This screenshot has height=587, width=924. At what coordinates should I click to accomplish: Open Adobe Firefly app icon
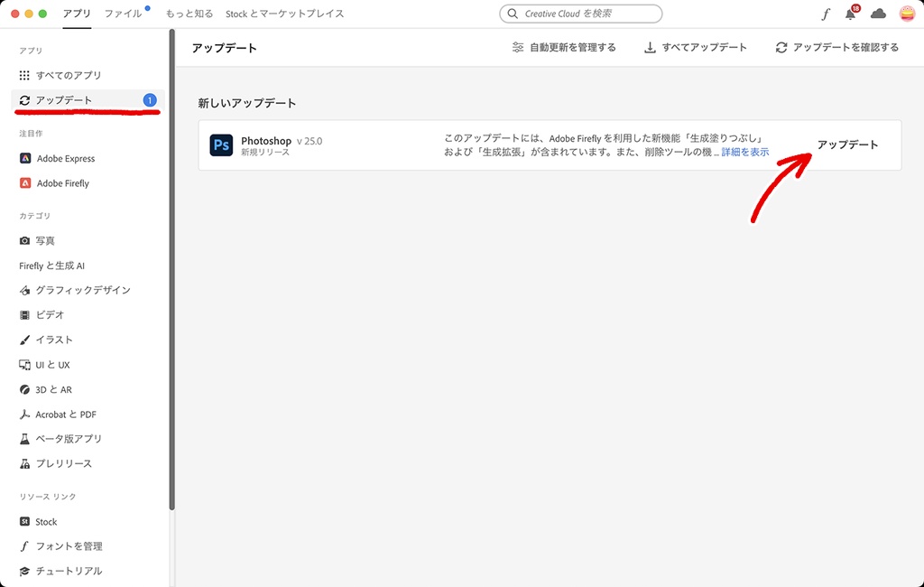coord(24,183)
